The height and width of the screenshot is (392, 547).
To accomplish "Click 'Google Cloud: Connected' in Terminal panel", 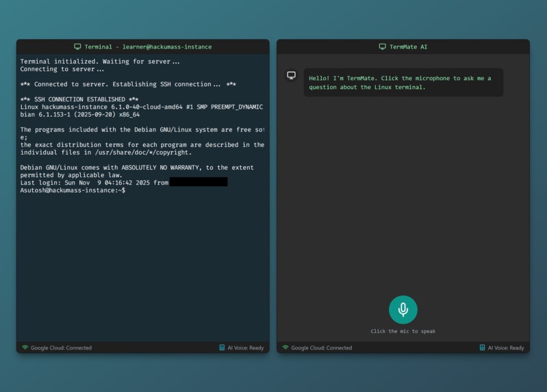I will pos(61,348).
